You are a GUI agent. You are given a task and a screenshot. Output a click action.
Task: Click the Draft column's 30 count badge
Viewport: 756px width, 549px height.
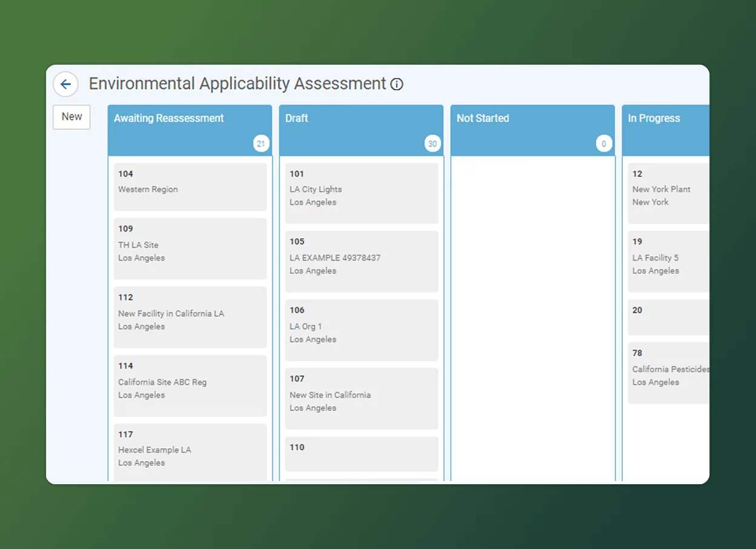point(433,144)
